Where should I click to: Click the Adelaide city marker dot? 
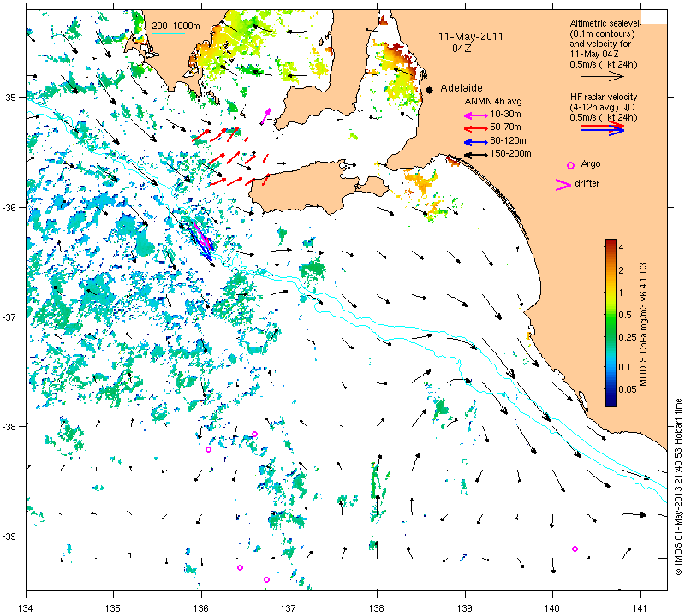click(430, 90)
